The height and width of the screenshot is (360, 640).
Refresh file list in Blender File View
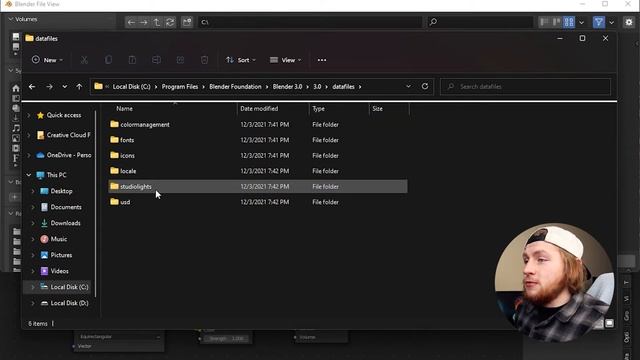pos(170,22)
